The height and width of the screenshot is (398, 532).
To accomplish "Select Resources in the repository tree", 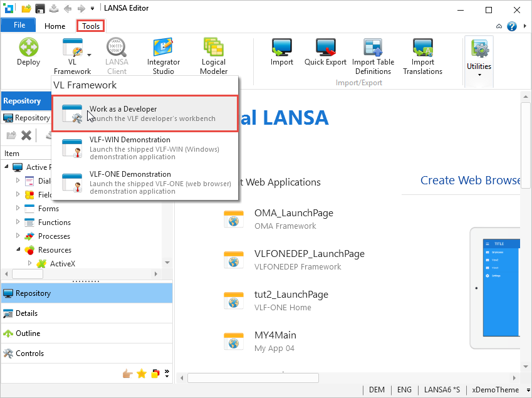I will [x=55, y=250].
